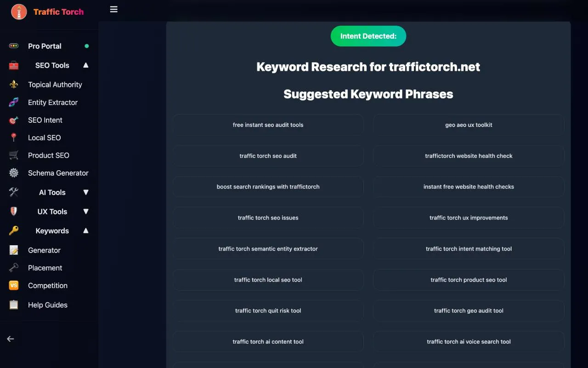The image size is (588, 368).
Task: Open Product SEO tool
Action: [49, 155]
